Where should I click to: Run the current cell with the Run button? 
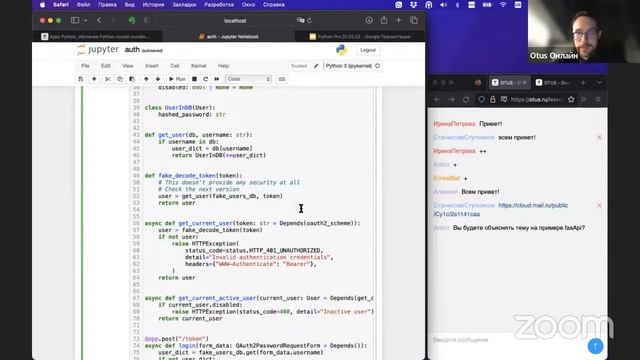(177, 79)
